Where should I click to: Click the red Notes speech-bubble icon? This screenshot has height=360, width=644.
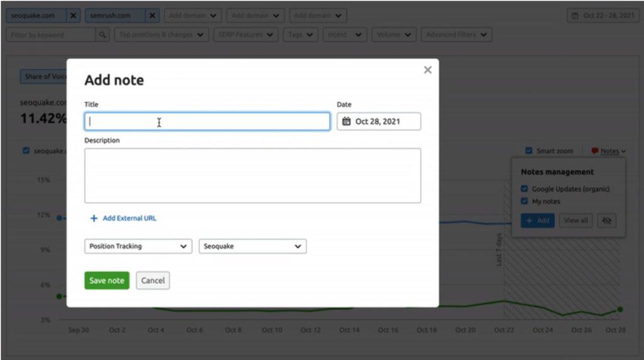(x=594, y=151)
